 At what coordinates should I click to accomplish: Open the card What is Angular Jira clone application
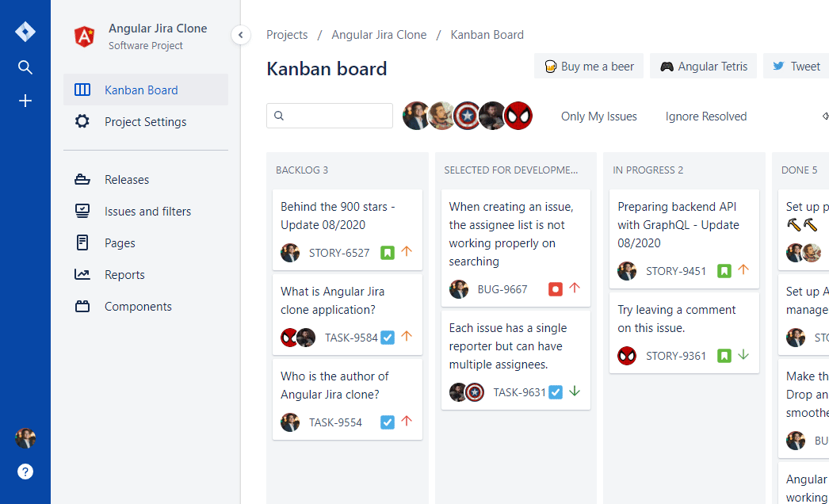(347, 315)
